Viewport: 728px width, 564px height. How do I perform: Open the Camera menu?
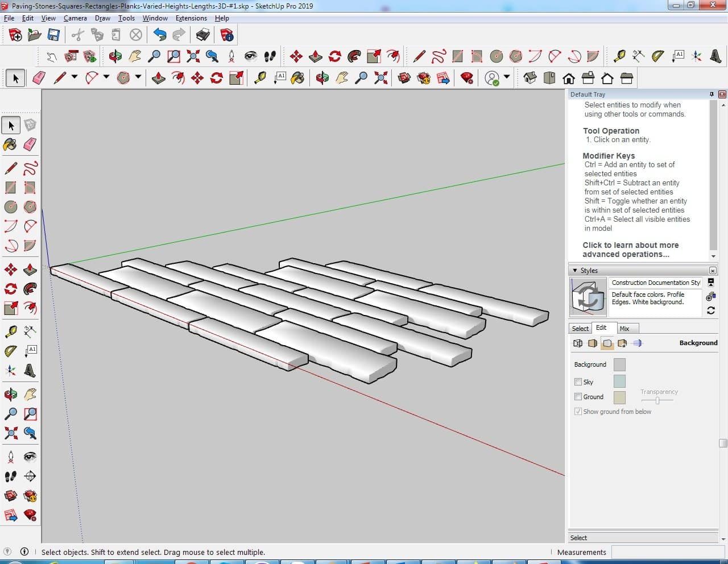click(x=75, y=18)
